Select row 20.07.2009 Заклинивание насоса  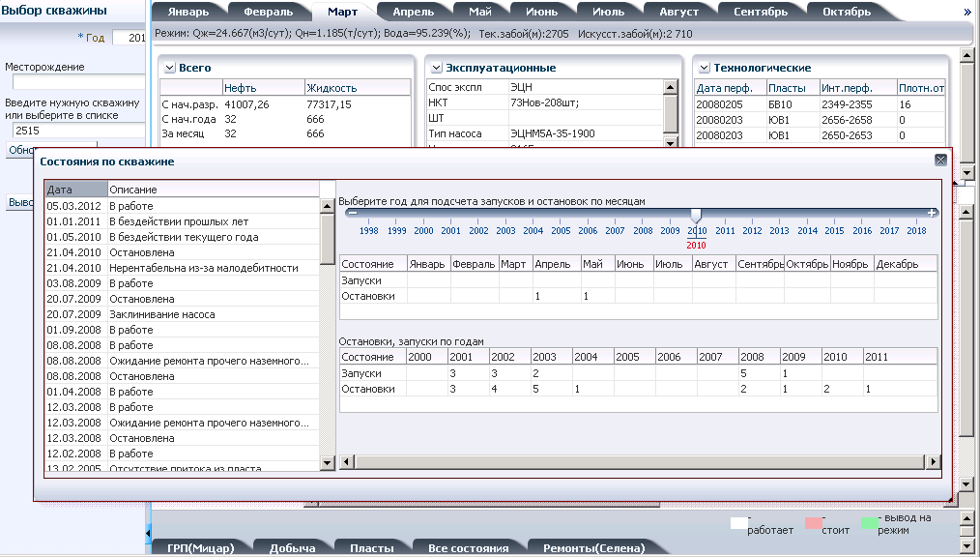click(x=182, y=314)
